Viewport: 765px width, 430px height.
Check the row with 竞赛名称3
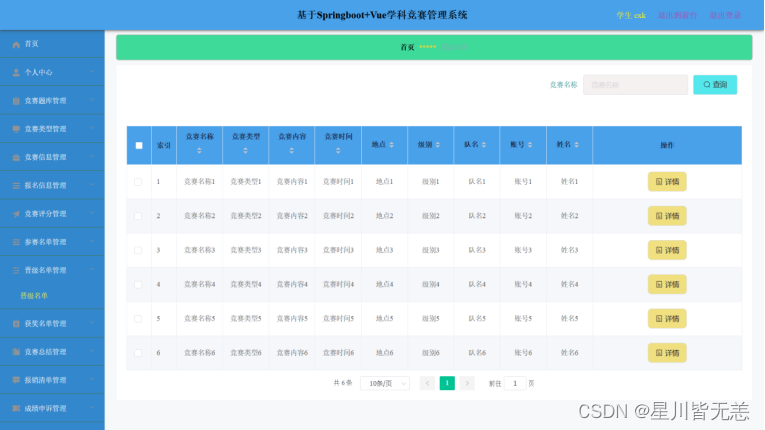point(138,250)
